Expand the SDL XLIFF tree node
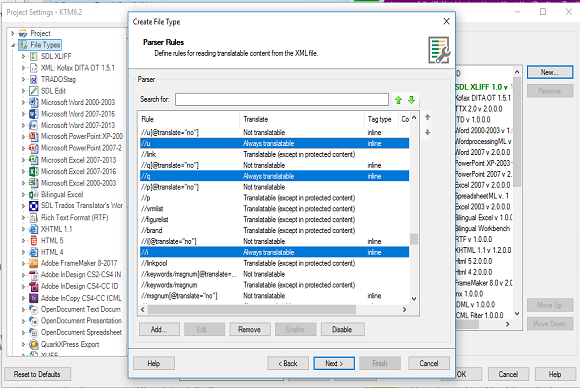Screen dimensions: 580x388 coord(23,56)
